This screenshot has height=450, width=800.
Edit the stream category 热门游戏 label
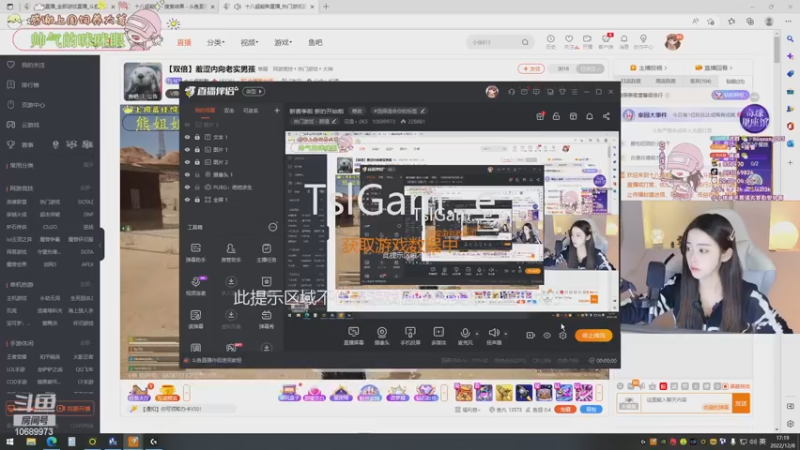[314, 121]
